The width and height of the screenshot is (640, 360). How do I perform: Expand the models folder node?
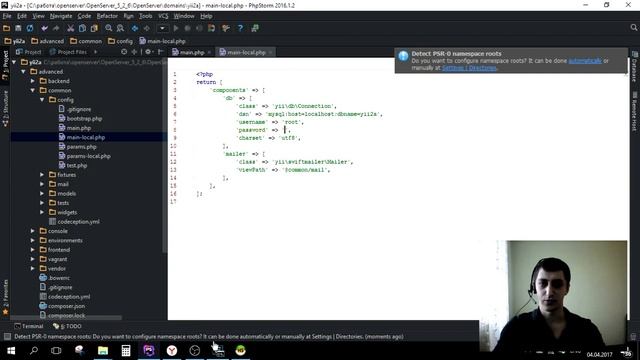pyautogui.click(x=42, y=193)
